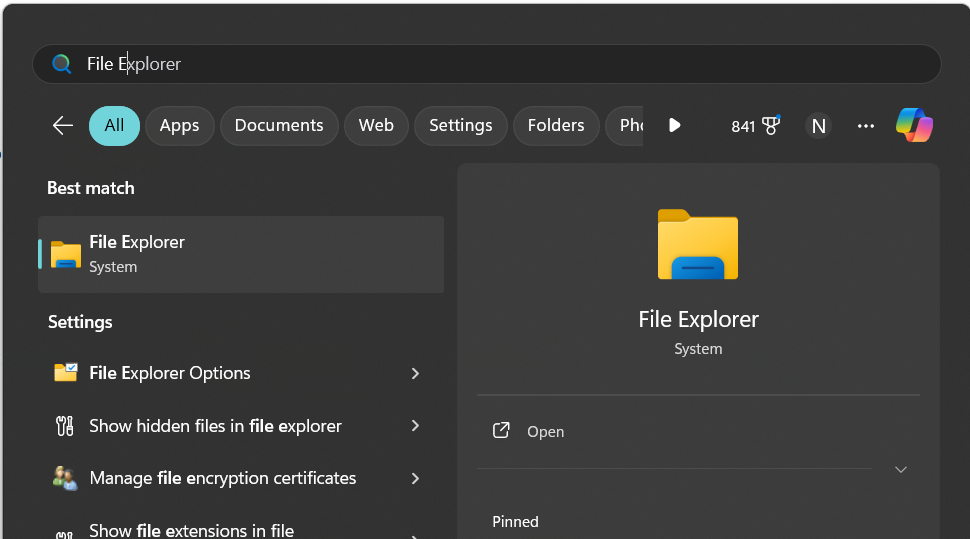Open the File Explorer Options setting result
This screenshot has width=970, height=539.
point(241,373)
